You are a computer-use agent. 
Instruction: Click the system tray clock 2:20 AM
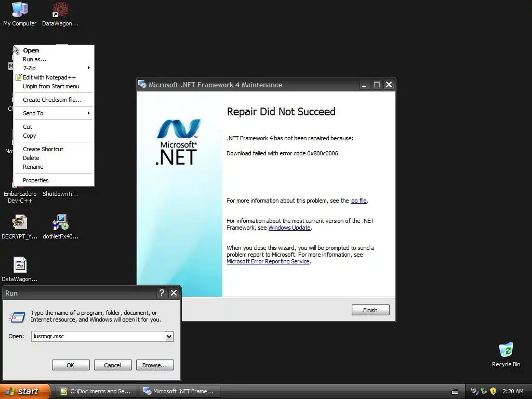513,391
